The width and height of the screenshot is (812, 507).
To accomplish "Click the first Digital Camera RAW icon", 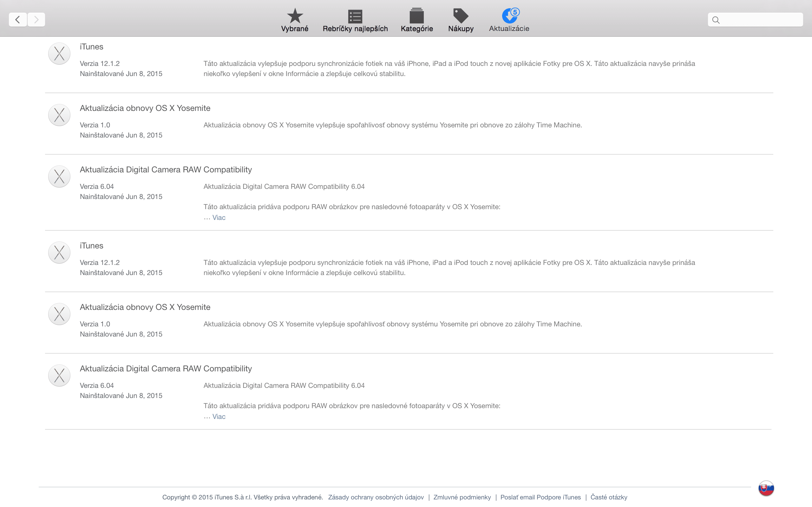I will [59, 176].
